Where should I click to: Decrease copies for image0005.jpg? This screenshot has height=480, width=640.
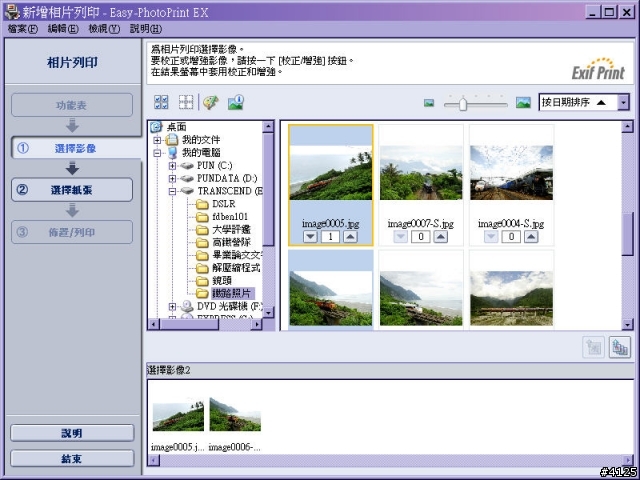[311, 237]
